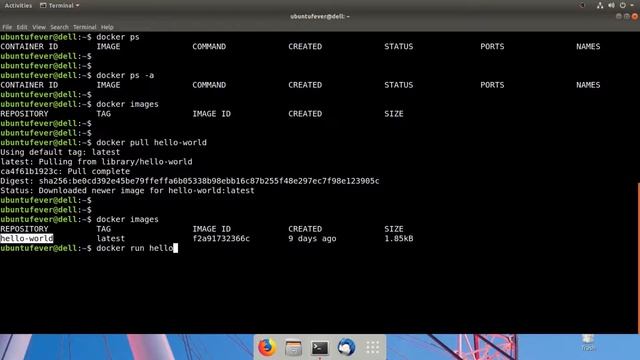This screenshot has height=360, width=640.
Task: Click the 'docker pull hello-world' command line
Action: tap(151, 142)
